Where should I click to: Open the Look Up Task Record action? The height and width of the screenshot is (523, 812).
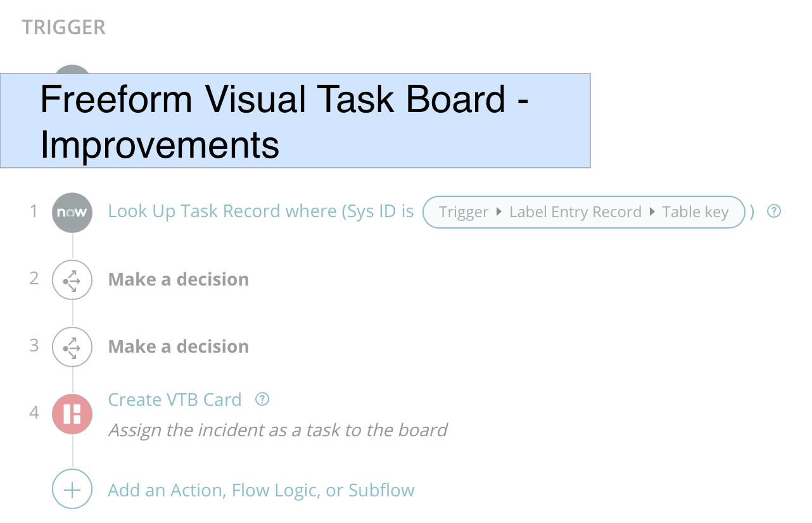(x=261, y=211)
